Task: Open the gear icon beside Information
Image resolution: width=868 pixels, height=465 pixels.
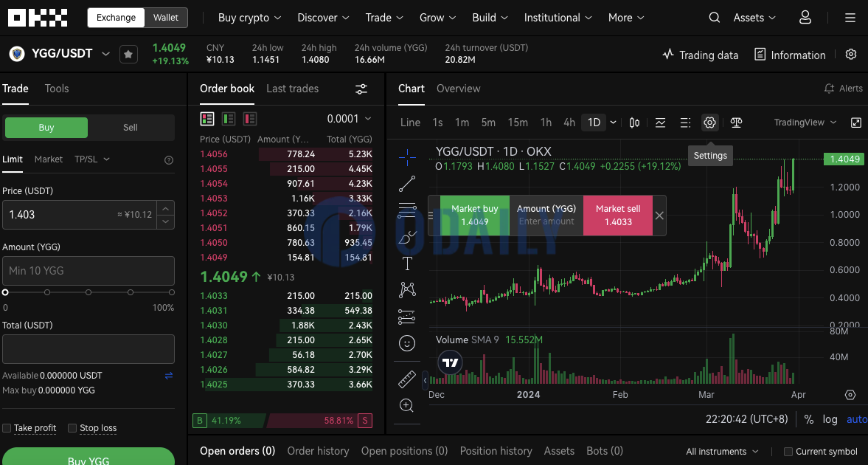Action: point(851,55)
